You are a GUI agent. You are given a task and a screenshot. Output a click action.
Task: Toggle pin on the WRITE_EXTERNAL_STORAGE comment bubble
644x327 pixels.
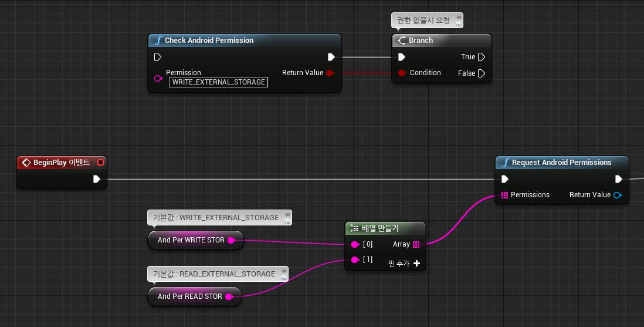[287, 215]
